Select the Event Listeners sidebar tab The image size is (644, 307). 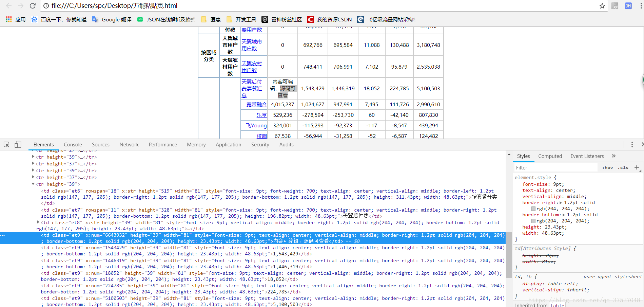tap(587, 156)
